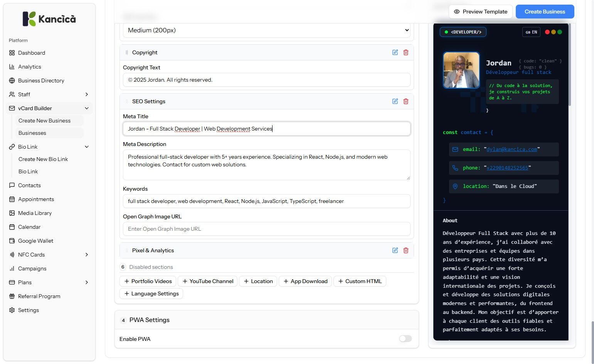Click the Kancica logo
The image size is (594, 364).
pos(49,19)
